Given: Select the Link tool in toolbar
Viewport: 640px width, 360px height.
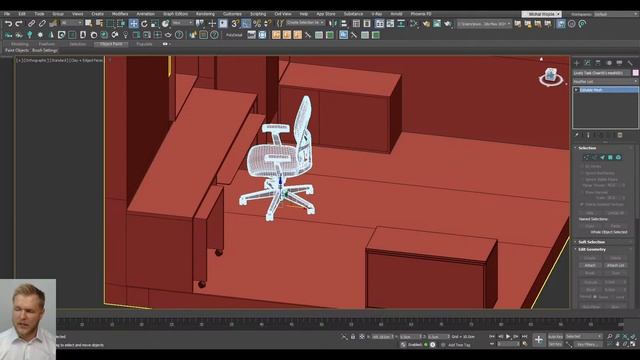Looking at the screenshot, I should [x=31, y=24].
